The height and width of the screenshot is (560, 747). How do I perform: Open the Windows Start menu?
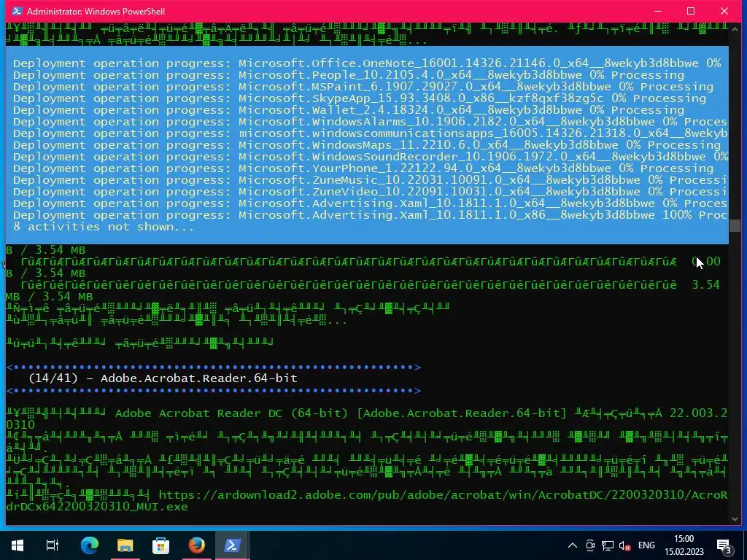[18, 545]
